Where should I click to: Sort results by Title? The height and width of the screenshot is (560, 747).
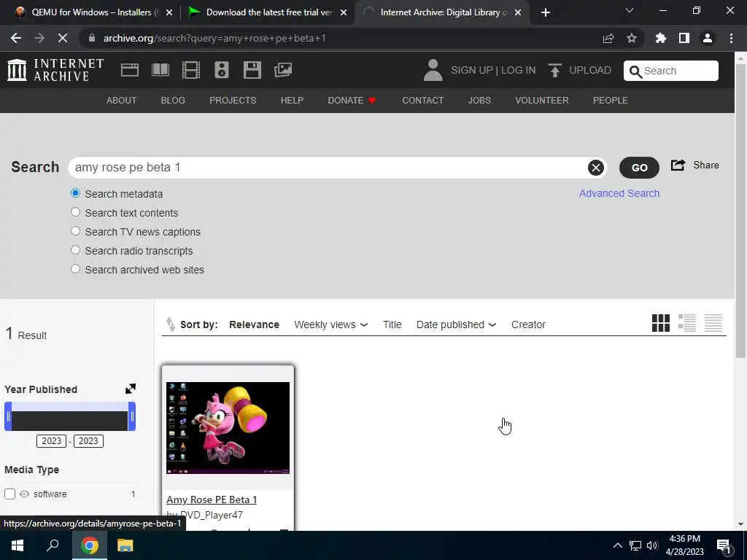tap(392, 324)
